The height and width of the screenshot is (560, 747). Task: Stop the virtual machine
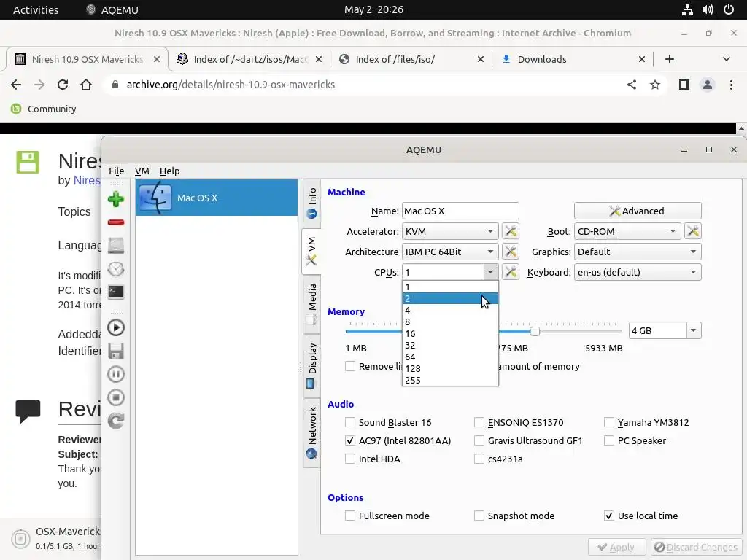pyautogui.click(x=116, y=397)
